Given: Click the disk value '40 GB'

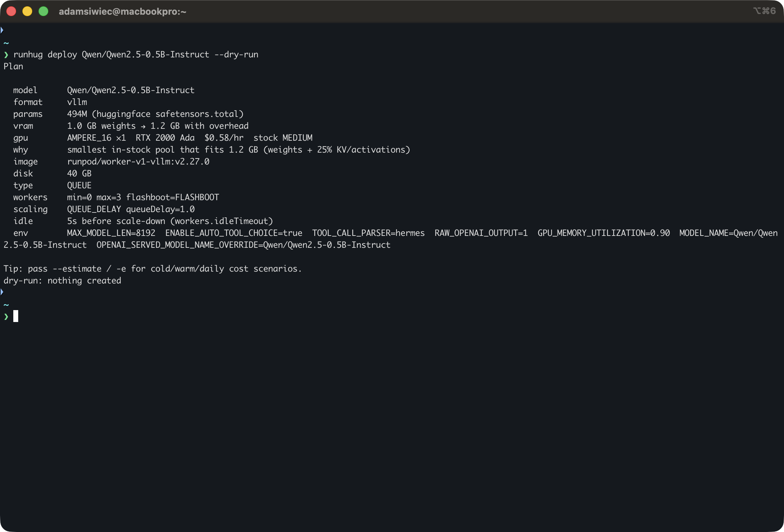Looking at the screenshot, I should tap(79, 174).
